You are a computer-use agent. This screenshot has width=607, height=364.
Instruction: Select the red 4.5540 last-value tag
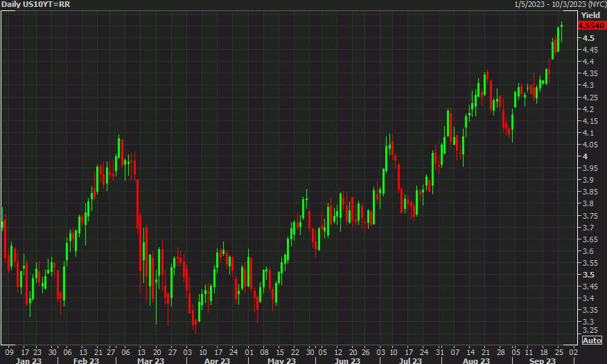pyautogui.click(x=592, y=26)
